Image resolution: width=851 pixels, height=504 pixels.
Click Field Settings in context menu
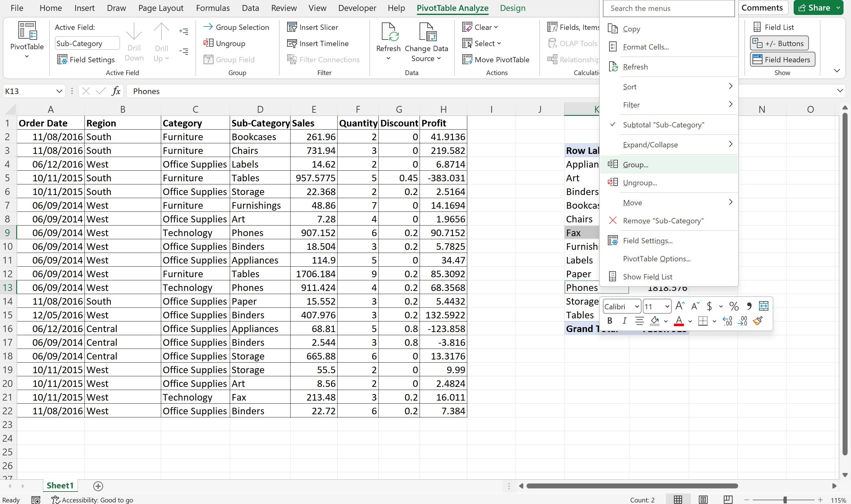tap(647, 240)
